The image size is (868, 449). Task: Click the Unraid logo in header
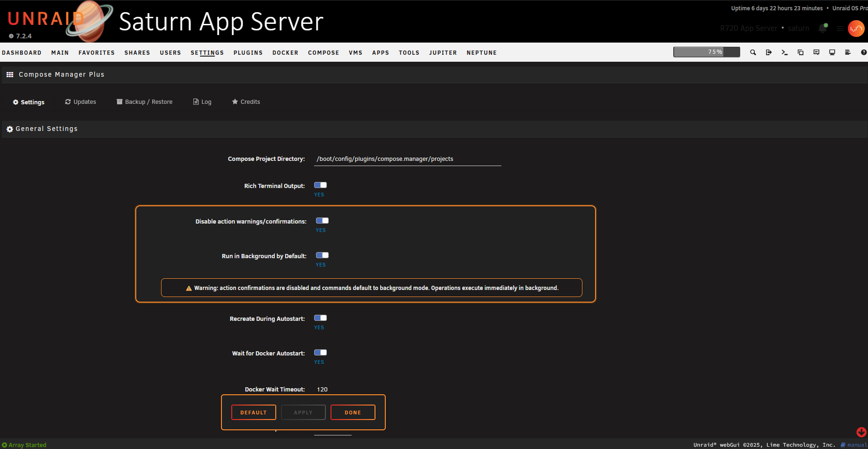click(46, 19)
